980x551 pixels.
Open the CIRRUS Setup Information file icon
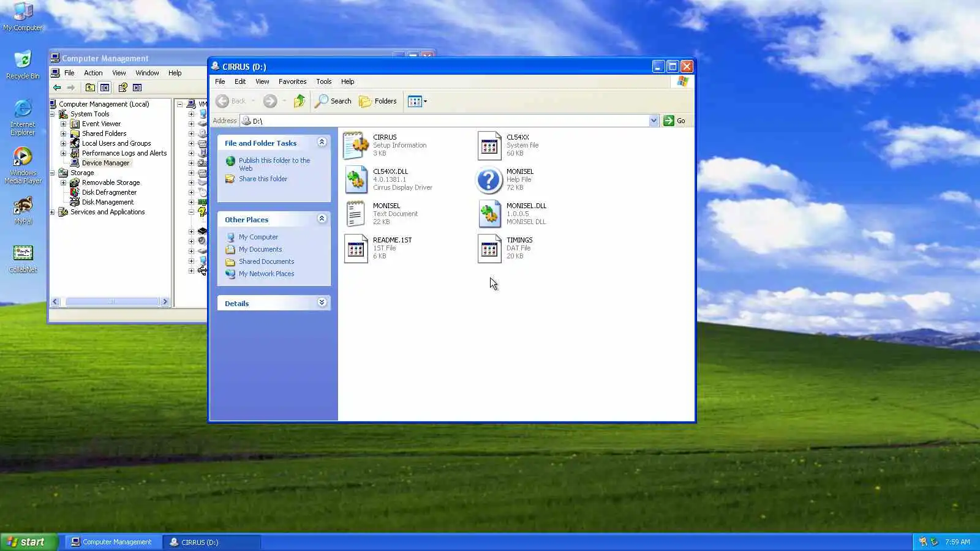pos(356,146)
